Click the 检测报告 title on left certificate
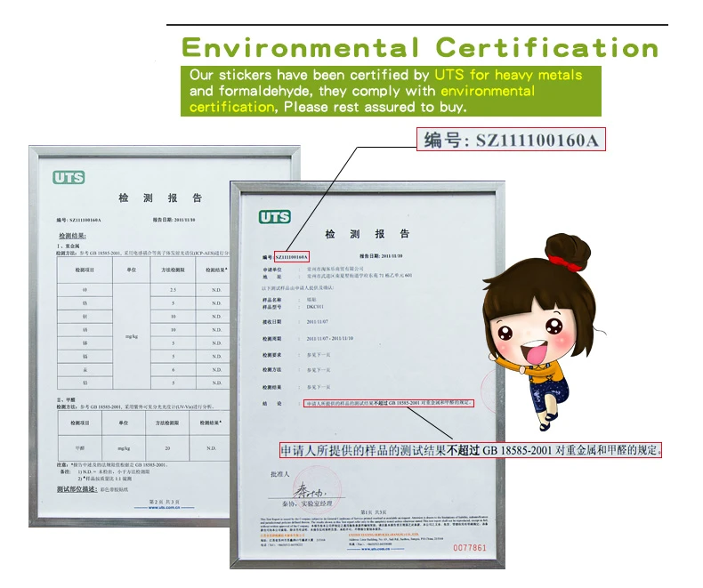 click(x=160, y=198)
